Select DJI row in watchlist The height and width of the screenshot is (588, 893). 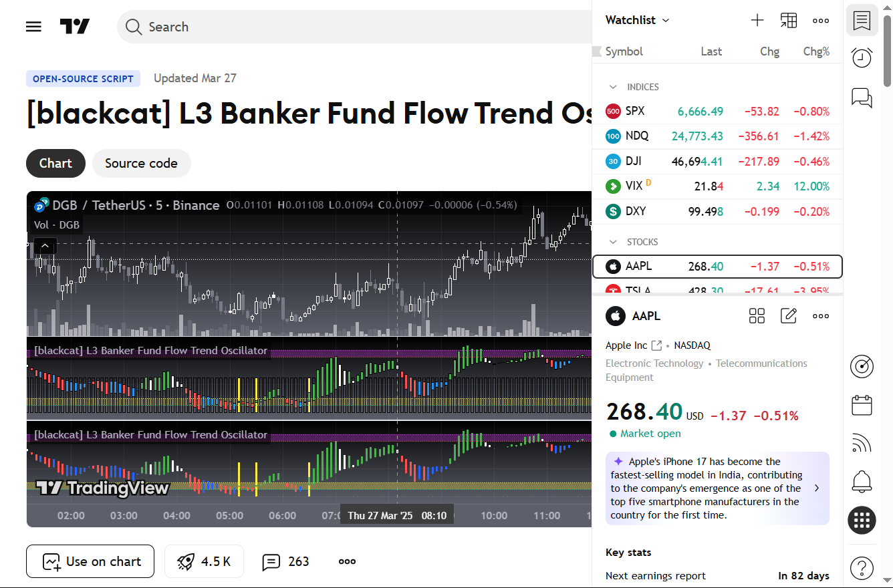[717, 161]
